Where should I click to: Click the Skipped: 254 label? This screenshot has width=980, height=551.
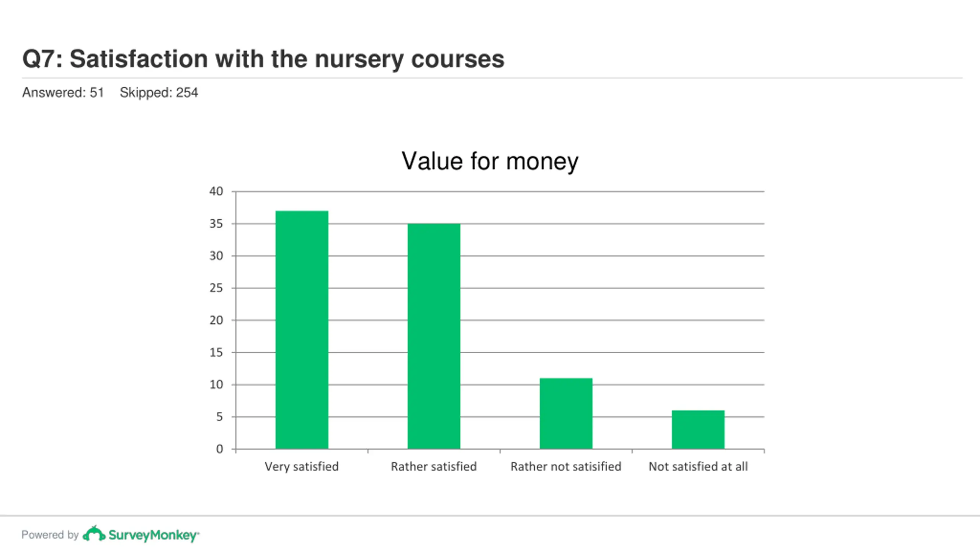tap(159, 93)
